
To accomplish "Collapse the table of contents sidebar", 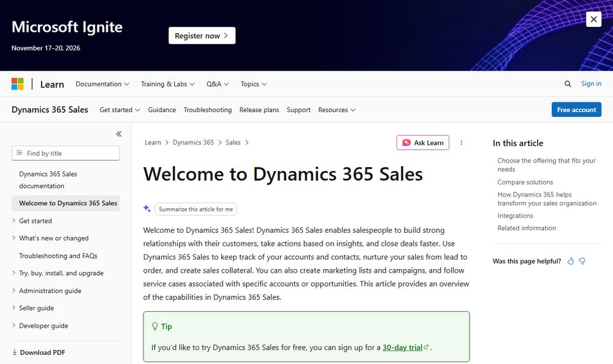I will coord(119,134).
